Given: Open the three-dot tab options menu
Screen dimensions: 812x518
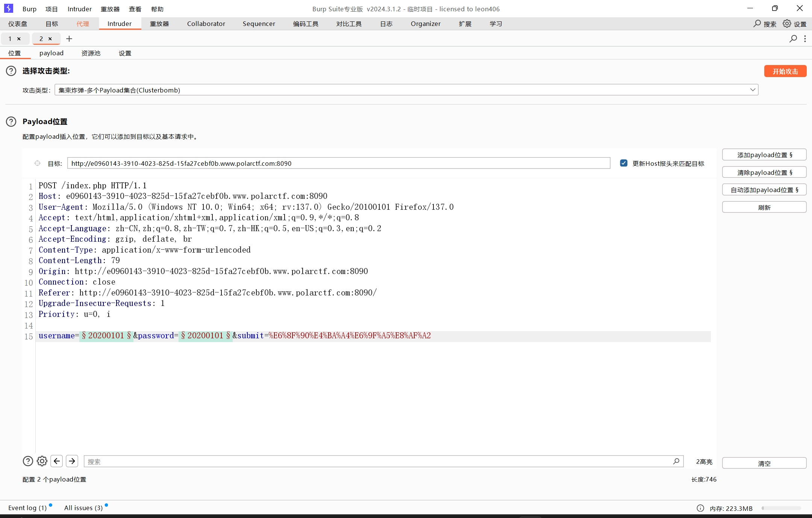Looking at the screenshot, I should 805,39.
